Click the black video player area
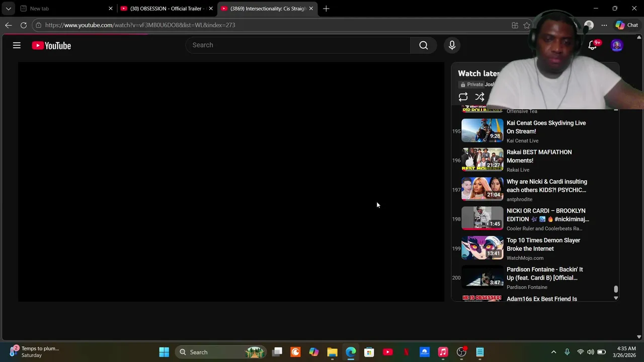This screenshot has width=644, height=362. pyautogui.click(x=231, y=182)
